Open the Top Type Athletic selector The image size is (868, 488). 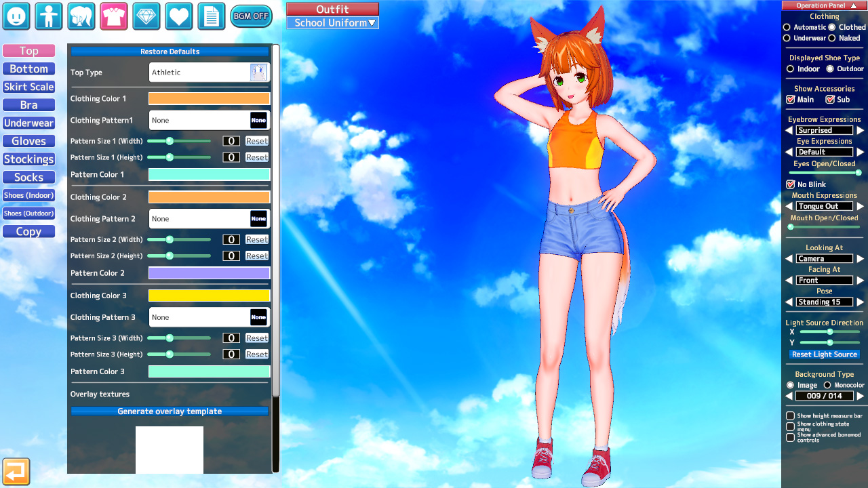point(209,73)
